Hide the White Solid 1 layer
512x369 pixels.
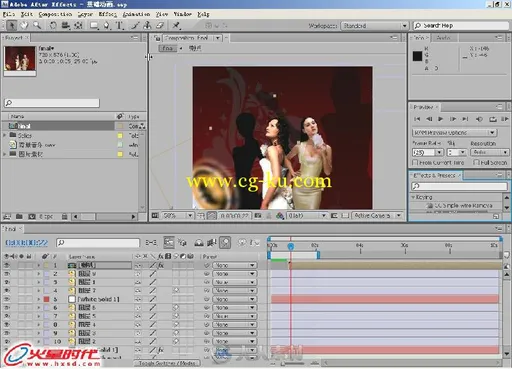pos(7,299)
